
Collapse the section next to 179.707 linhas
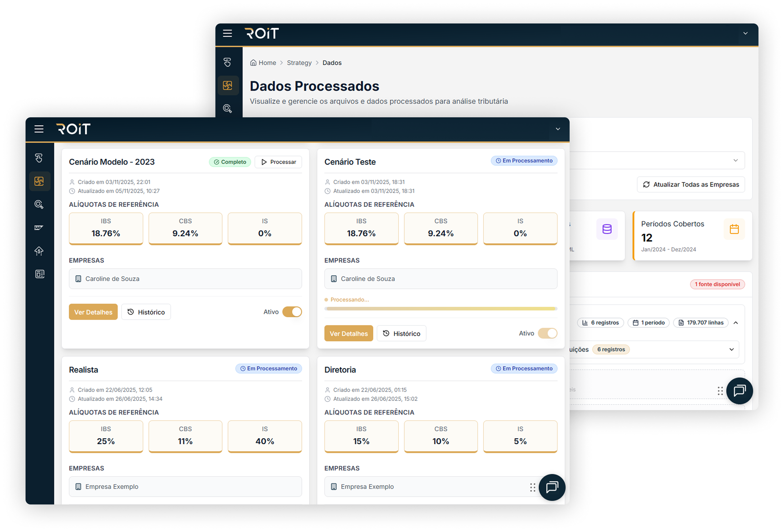pos(736,323)
